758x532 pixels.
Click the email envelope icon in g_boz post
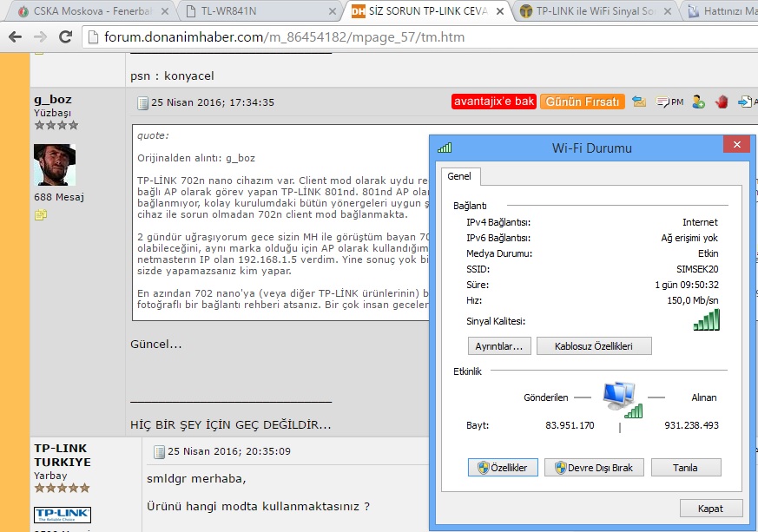click(639, 102)
